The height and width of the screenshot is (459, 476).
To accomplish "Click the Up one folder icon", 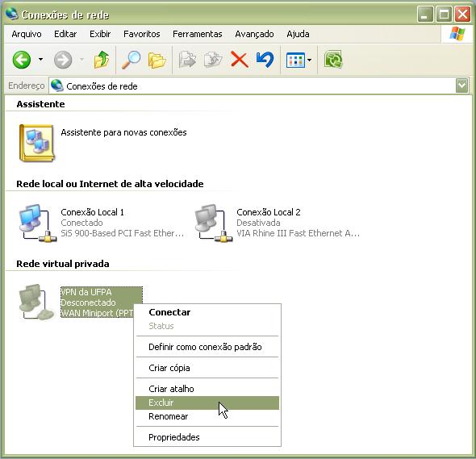I will [102, 60].
